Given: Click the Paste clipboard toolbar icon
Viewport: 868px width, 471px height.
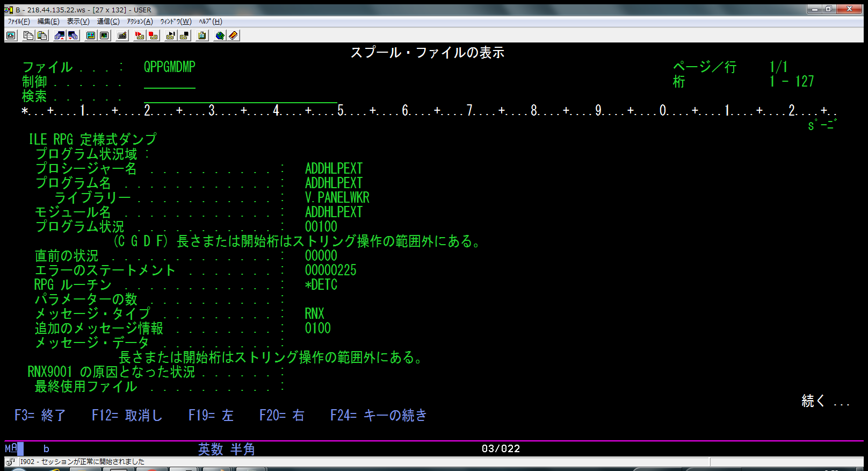Looking at the screenshot, I should [x=42, y=35].
